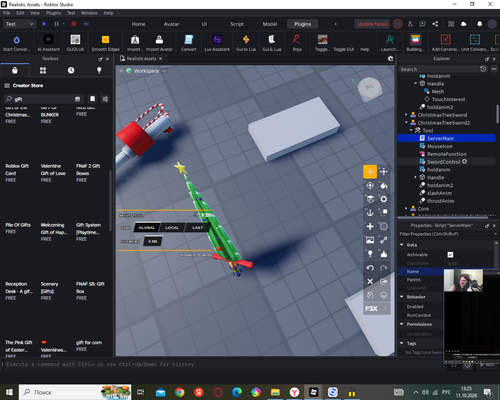Open the Test mode dropdown
This screenshot has width=500, height=400.
[x=19, y=24]
